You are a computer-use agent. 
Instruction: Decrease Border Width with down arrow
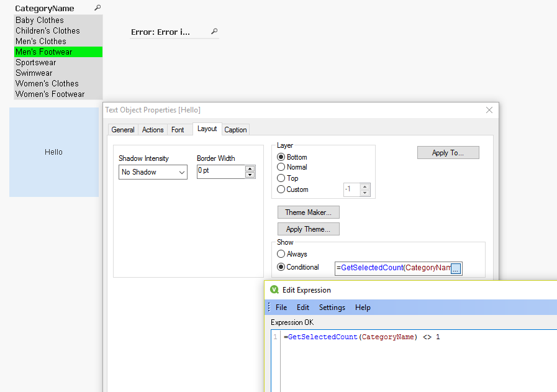(x=250, y=175)
